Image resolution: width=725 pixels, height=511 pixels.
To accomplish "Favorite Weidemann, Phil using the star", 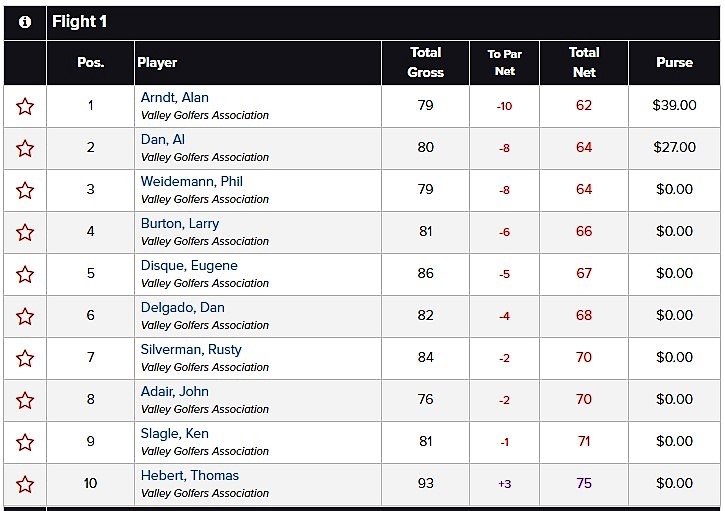I will 25,191.
